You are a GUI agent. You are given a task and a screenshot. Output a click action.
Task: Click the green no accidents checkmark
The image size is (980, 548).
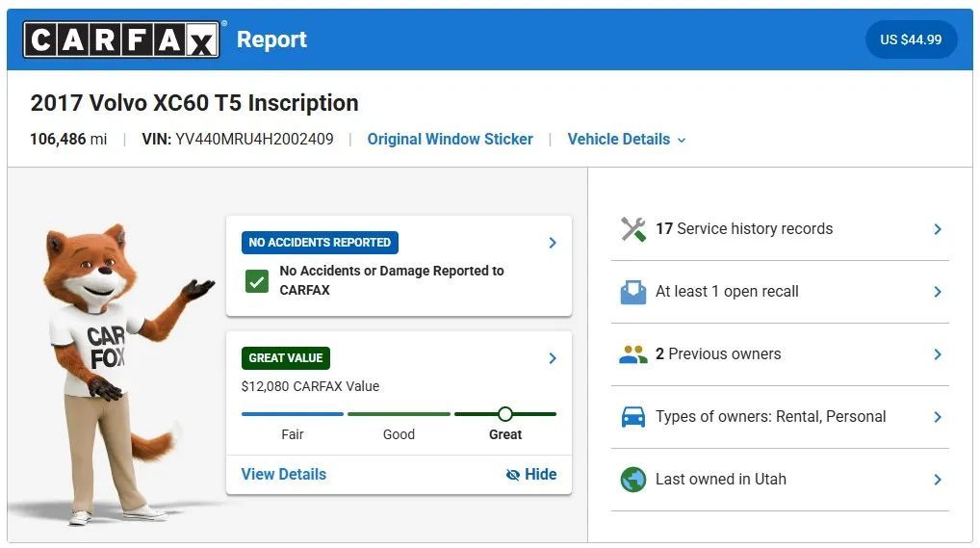(257, 281)
